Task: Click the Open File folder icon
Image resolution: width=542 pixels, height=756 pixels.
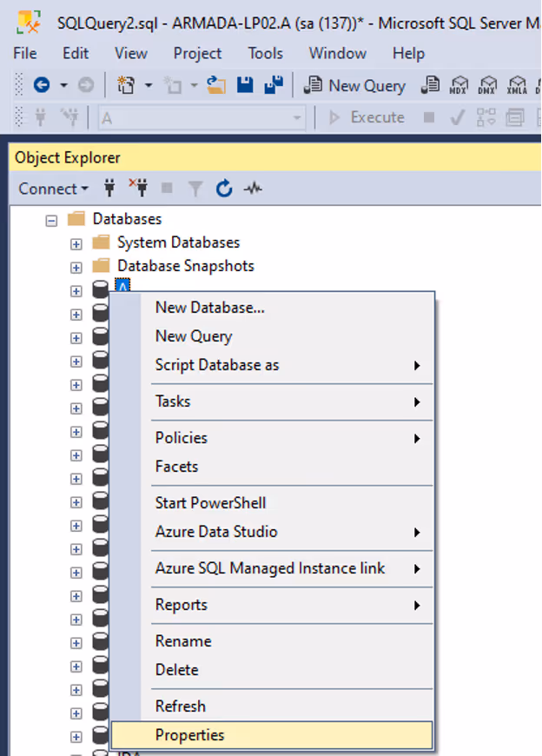Action: tap(216, 85)
